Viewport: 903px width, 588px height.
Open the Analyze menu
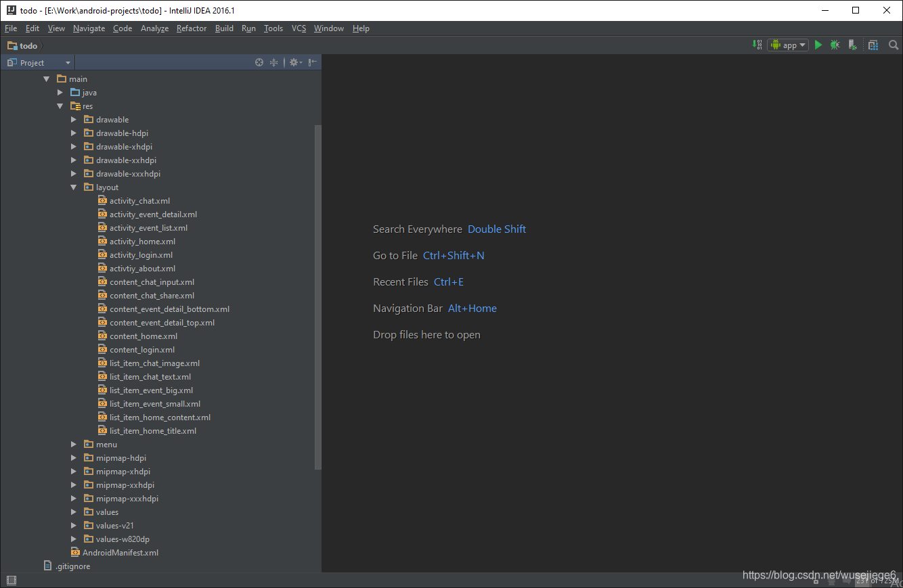154,28
